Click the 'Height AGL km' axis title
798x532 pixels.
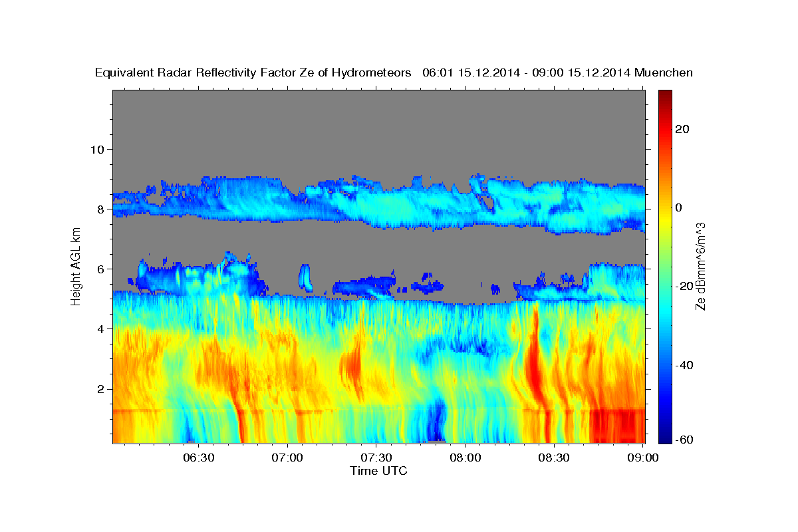76,266
